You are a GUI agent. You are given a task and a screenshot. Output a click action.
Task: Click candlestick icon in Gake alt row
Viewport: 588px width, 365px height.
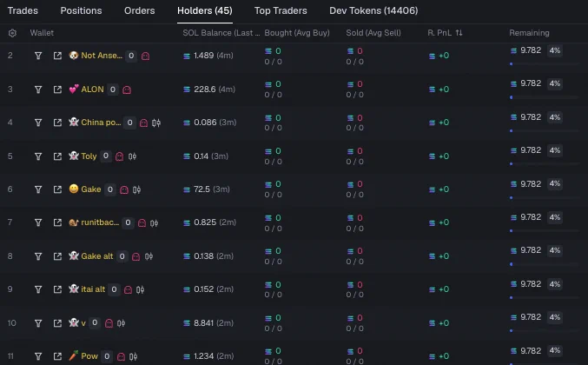pos(149,256)
